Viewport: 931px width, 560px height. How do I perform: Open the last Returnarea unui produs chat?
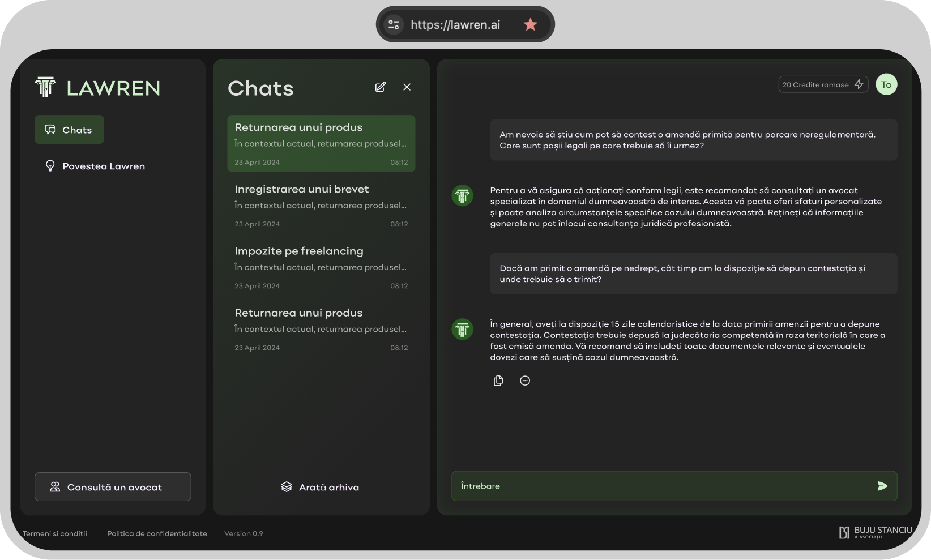coord(321,329)
